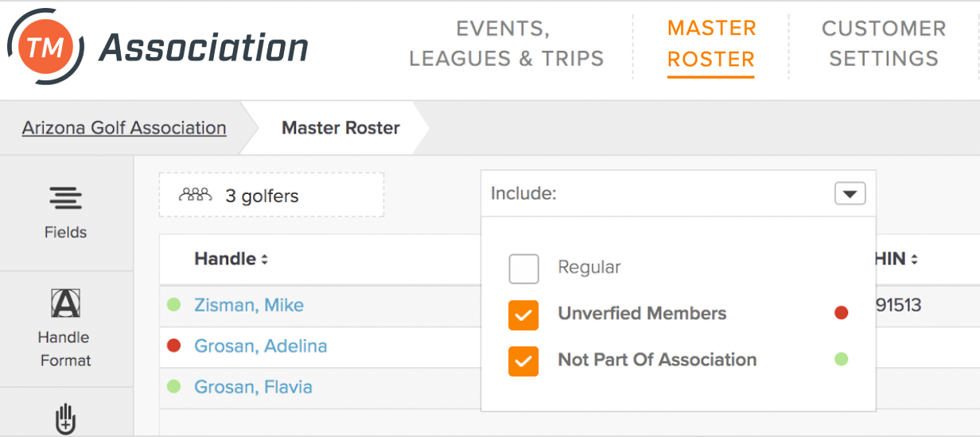Open the Handle Format sidebar icon
Viewport: 980px width, 437px height.
(66, 303)
